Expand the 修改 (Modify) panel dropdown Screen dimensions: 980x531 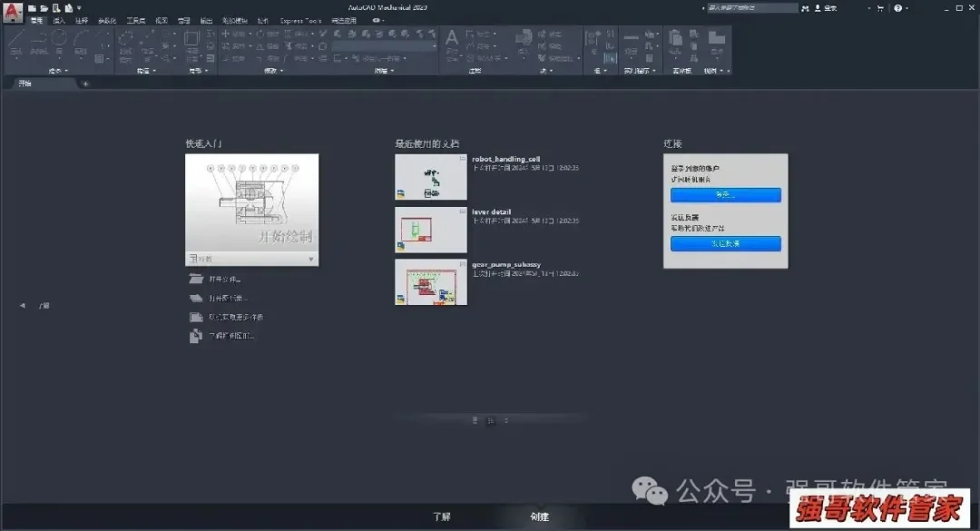click(x=274, y=71)
